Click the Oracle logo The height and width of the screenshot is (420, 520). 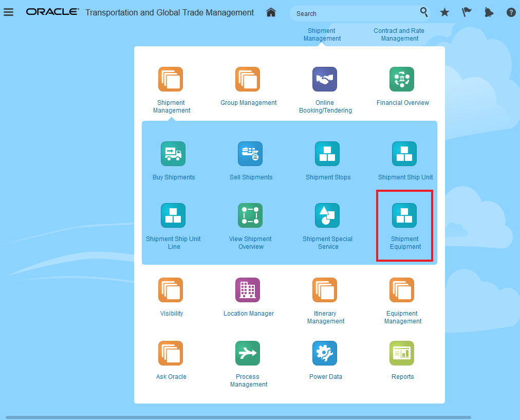click(x=52, y=12)
